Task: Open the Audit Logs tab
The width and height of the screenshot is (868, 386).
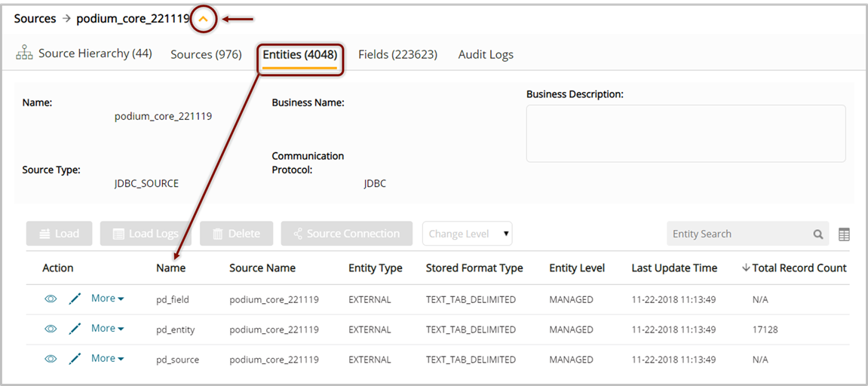Action: (x=486, y=54)
